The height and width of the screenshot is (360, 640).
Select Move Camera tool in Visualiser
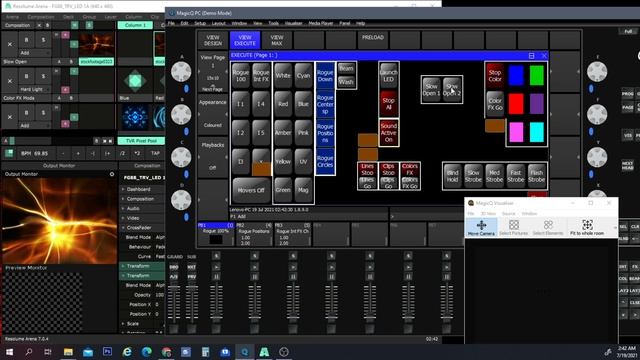[x=481, y=227]
